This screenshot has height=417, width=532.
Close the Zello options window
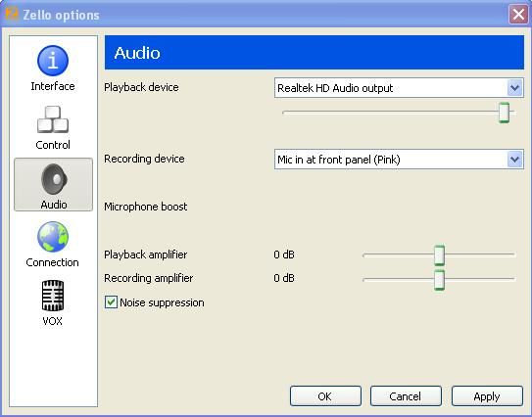point(518,15)
